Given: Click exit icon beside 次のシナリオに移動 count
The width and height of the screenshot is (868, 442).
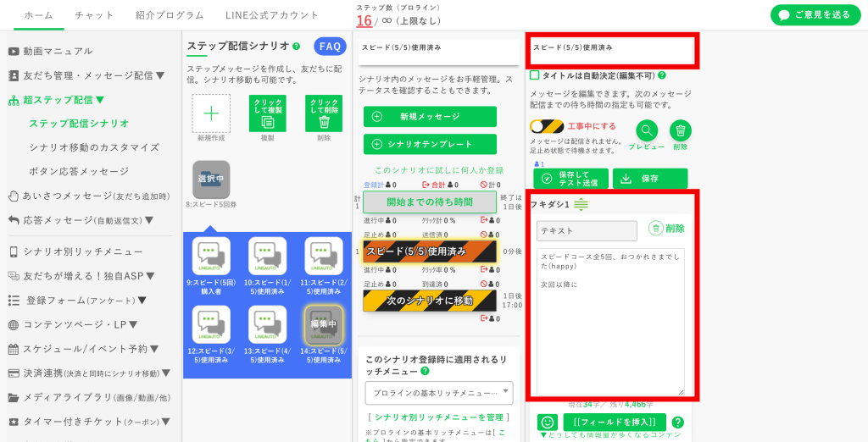Looking at the screenshot, I should click(486, 318).
